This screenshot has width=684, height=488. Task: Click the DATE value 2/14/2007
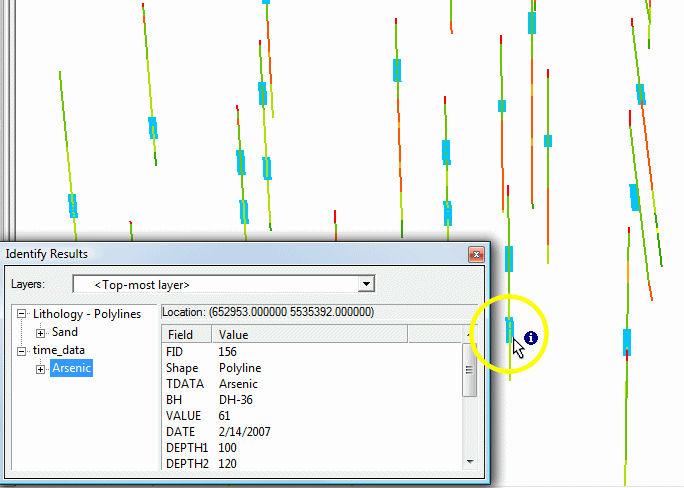tap(245, 432)
